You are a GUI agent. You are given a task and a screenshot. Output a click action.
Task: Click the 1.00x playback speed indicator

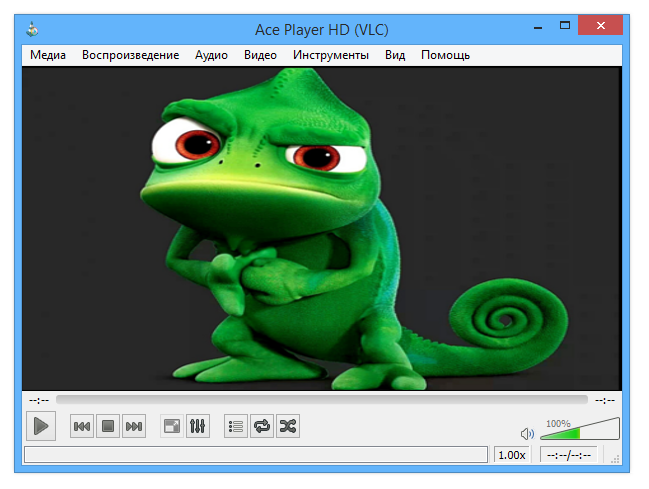(x=512, y=455)
